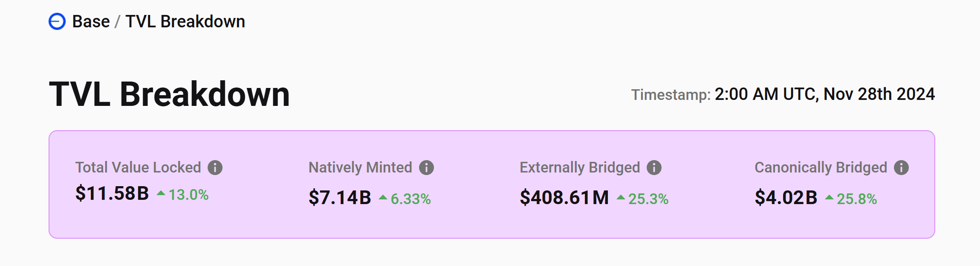Select the $7.14B natively minted amount

[x=340, y=198]
